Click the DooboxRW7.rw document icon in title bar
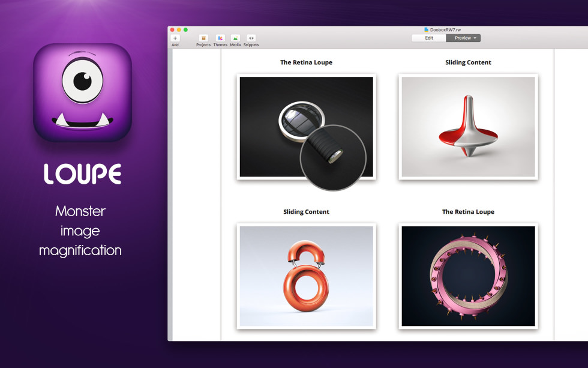The width and height of the screenshot is (588, 368). (427, 29)
